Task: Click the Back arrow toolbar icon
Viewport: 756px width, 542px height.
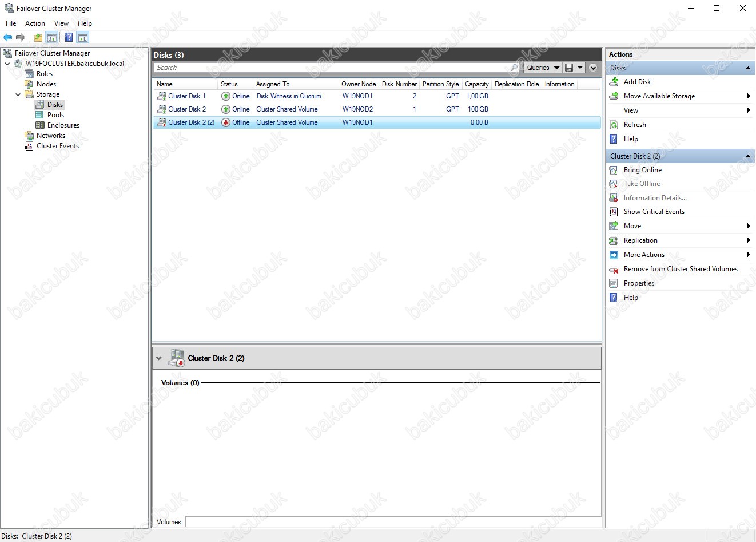Action: coord(7,37)
